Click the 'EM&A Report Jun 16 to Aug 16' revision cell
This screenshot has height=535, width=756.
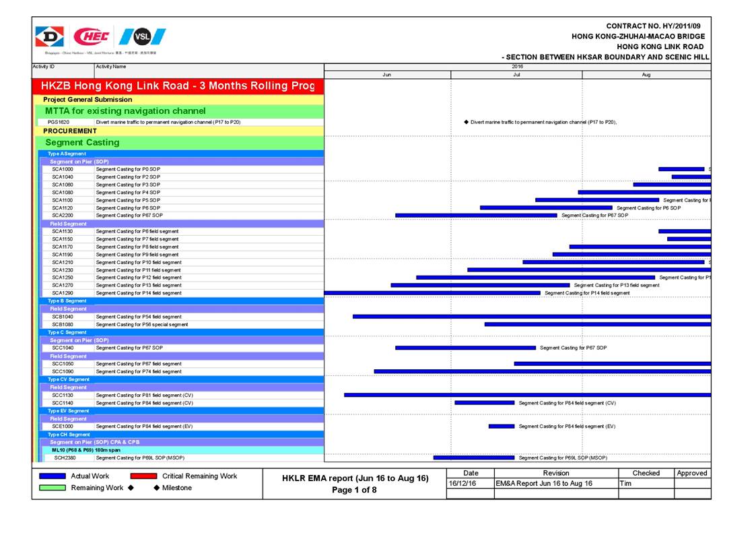tap(556, 483)
